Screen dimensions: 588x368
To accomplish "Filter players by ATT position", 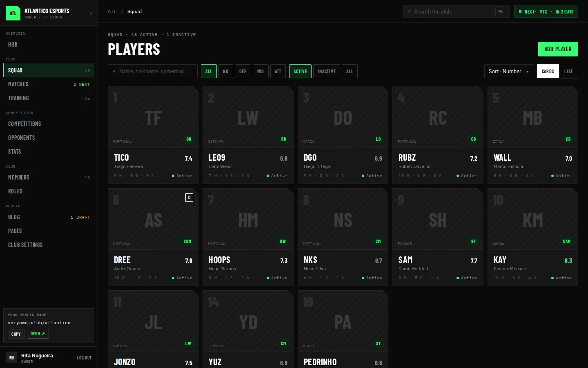I will pyautogui.click(x=278, y=71).
